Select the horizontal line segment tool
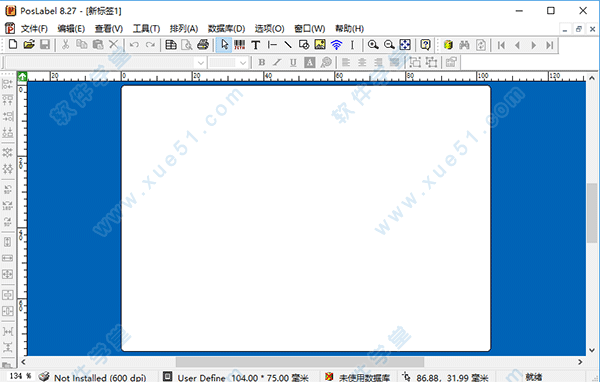This screenshot has height=382, width=600. 272,45
